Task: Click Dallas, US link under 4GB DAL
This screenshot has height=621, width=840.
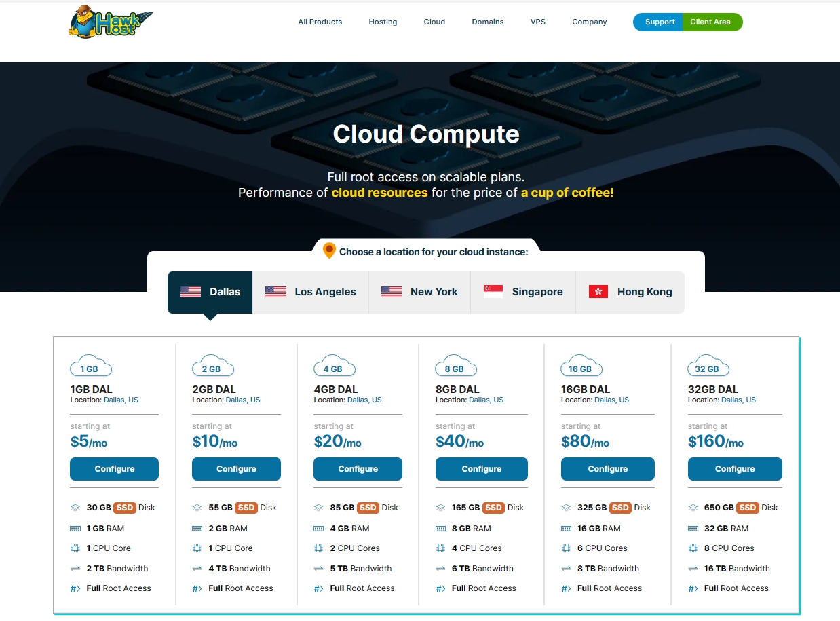Action: (364, 400)
